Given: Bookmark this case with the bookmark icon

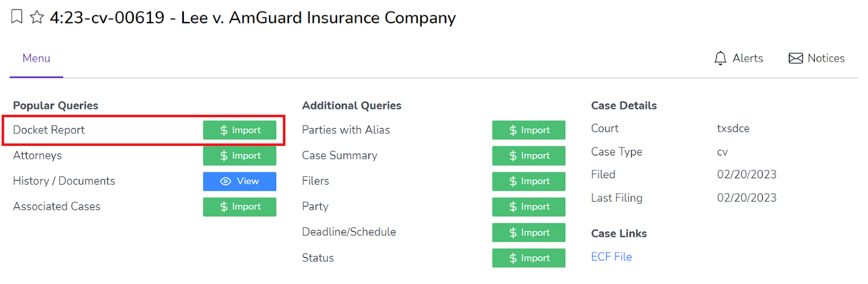Looking at the screenshot, I should [17, 17].
